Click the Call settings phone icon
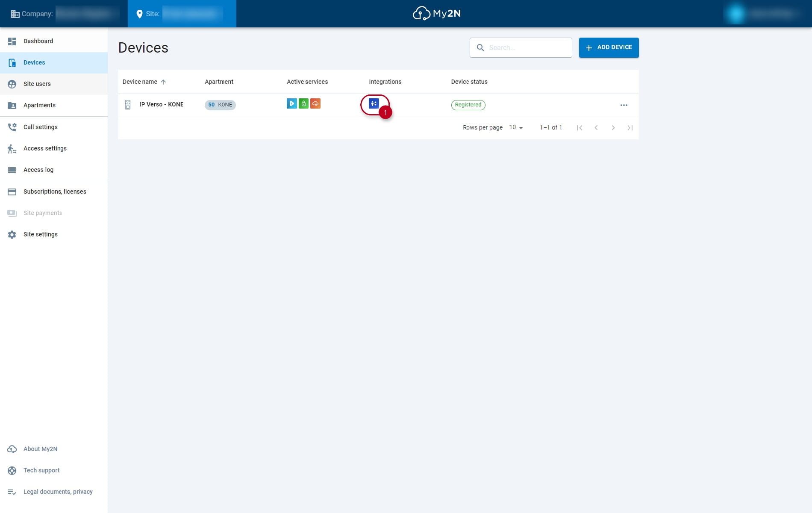The image size is (812, 513). click(12, 127)
